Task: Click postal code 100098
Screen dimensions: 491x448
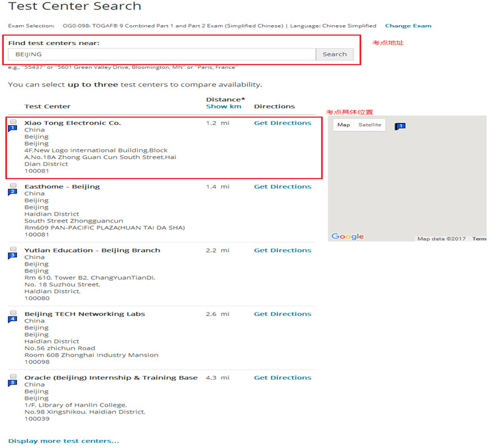Action: pos(37,362)
